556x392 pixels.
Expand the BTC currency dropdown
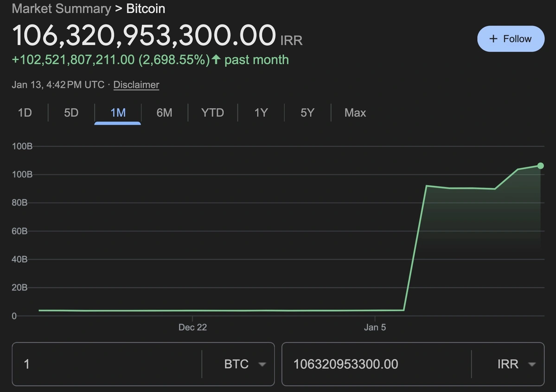click(x=245, y=364)
